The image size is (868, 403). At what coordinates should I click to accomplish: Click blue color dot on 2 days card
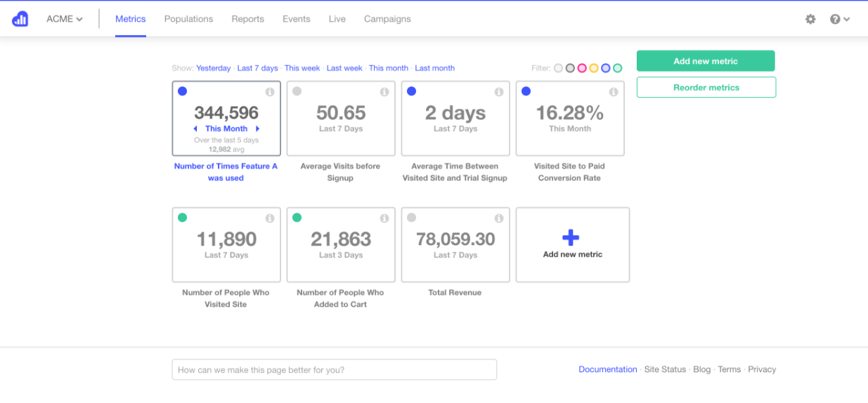[412, 91]
